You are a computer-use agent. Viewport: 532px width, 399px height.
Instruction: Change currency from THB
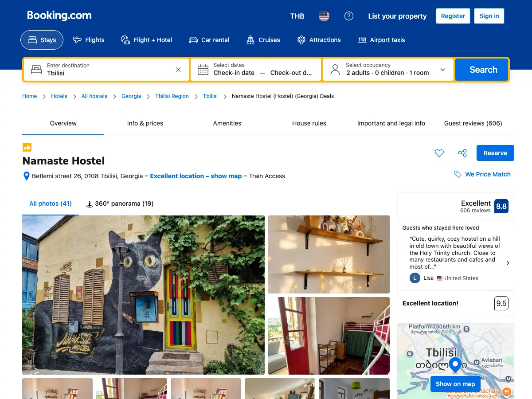click(x=297, y=16)
